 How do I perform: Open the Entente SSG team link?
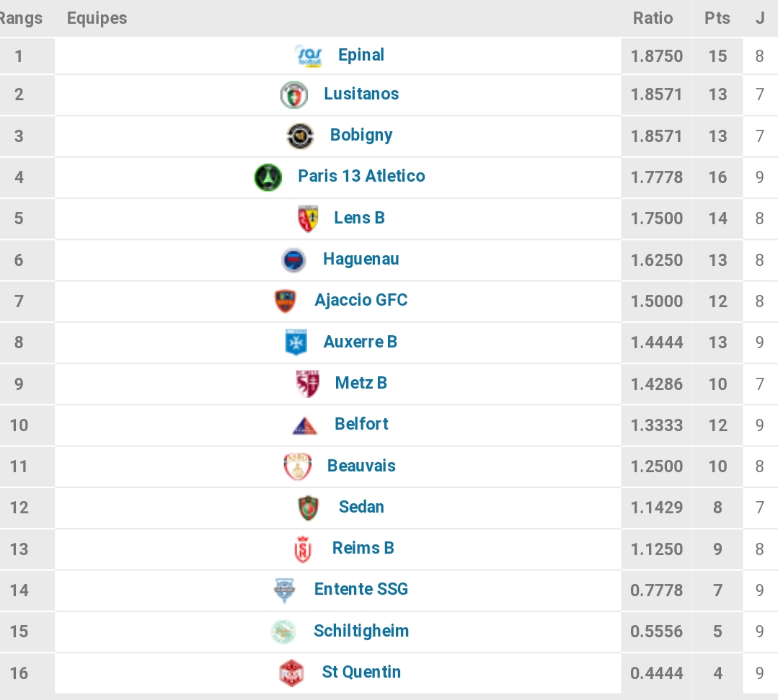click(361, 590)
